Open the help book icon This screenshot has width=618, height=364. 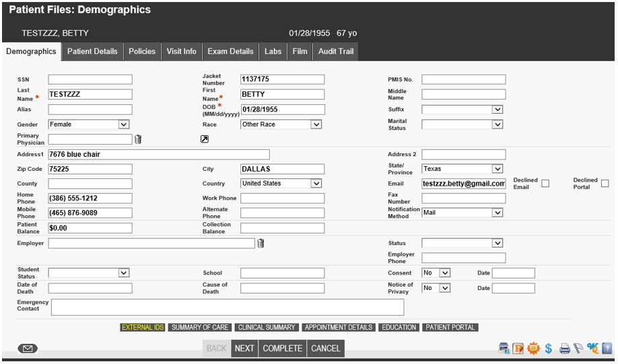607,349
